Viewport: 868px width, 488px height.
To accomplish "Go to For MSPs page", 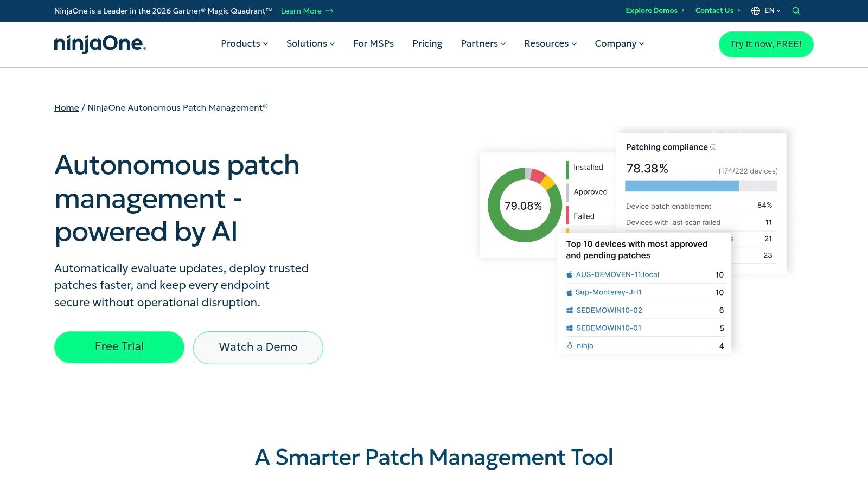I will pos(373,43).
